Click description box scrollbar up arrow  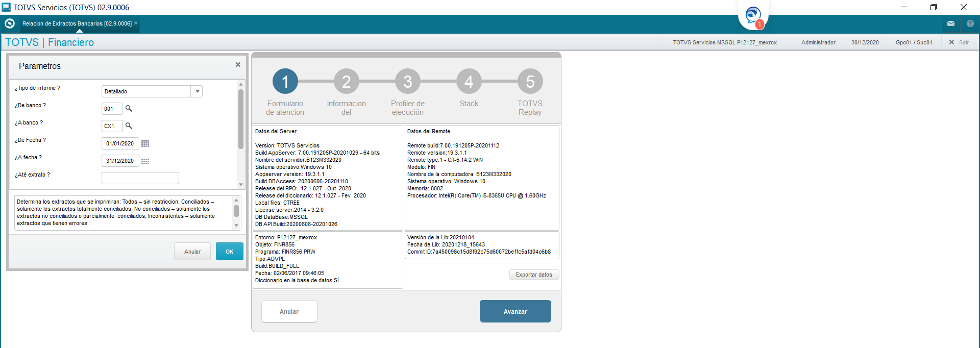pos(236,200)
